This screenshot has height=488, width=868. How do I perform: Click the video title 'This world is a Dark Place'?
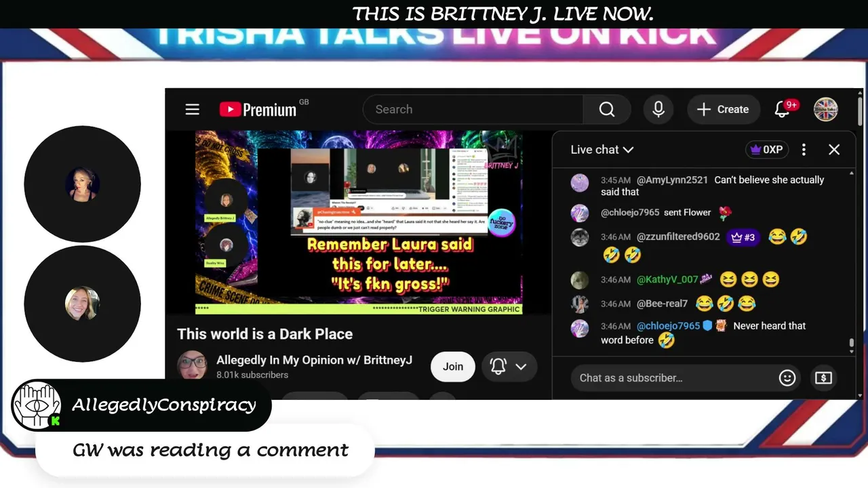(265, 334)
